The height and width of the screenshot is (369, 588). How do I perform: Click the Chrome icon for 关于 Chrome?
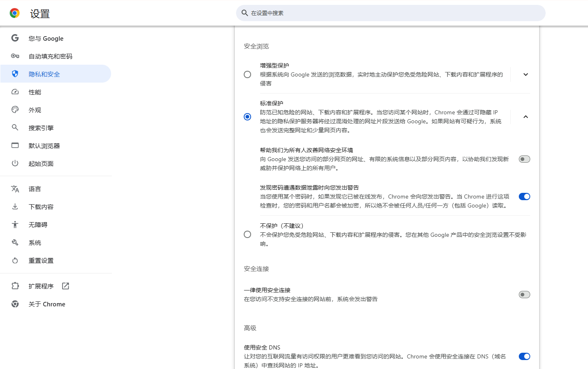[15, 304]
